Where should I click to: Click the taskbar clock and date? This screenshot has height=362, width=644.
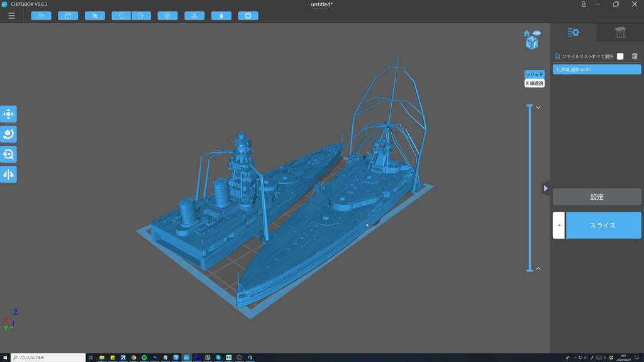tap(623, 358)
